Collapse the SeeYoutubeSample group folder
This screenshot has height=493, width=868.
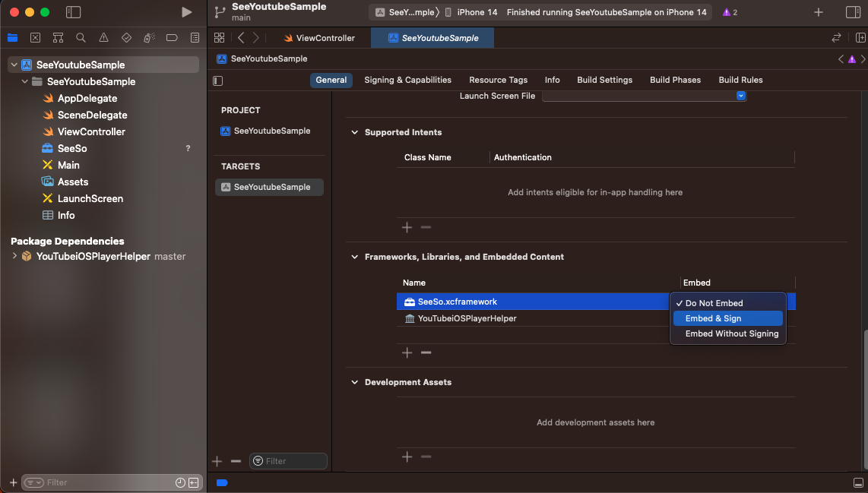point(24,81)
